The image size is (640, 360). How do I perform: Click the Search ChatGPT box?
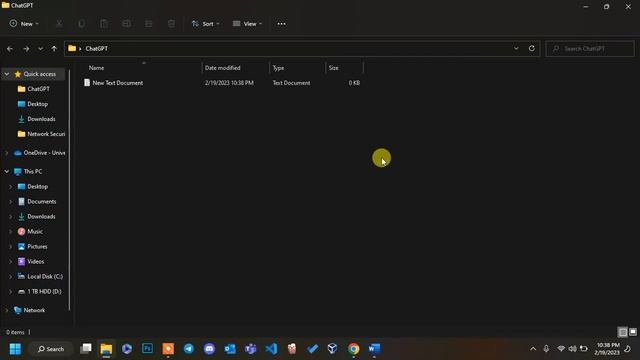coord(590,49)
